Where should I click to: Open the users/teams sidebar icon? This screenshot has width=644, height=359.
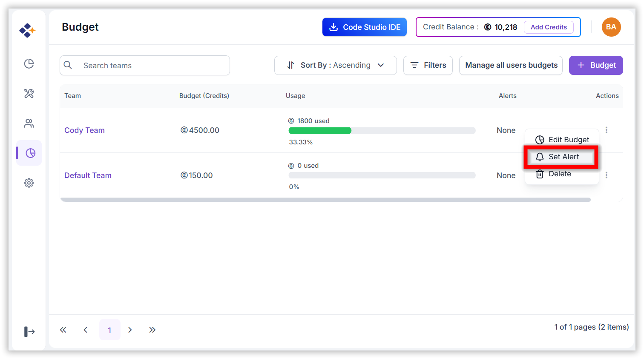29,123
